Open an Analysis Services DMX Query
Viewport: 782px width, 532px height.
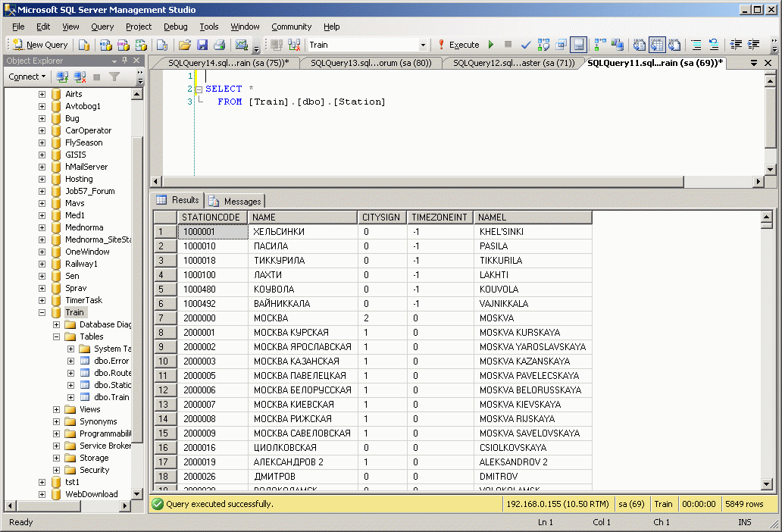click(124, 45)
